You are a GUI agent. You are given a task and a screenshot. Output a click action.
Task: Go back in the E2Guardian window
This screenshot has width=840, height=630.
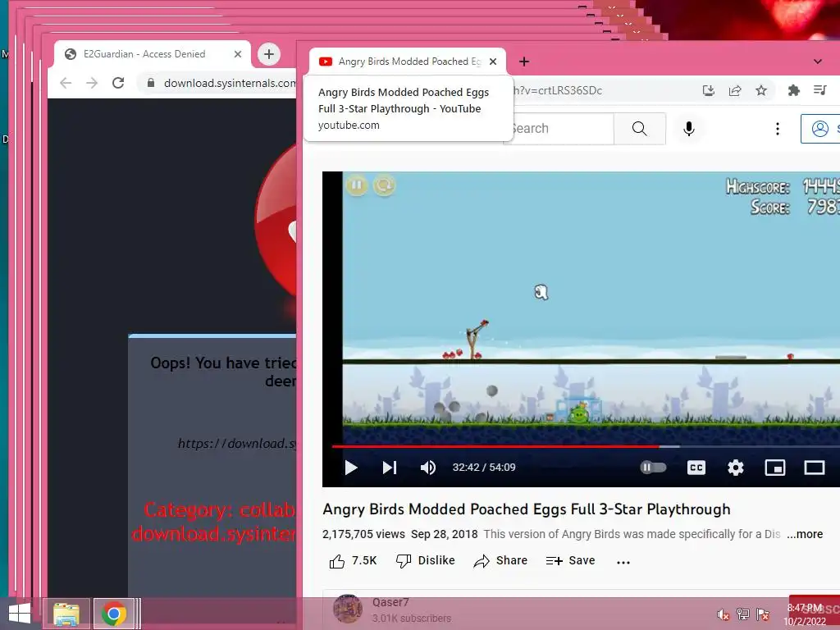(66, 83)
